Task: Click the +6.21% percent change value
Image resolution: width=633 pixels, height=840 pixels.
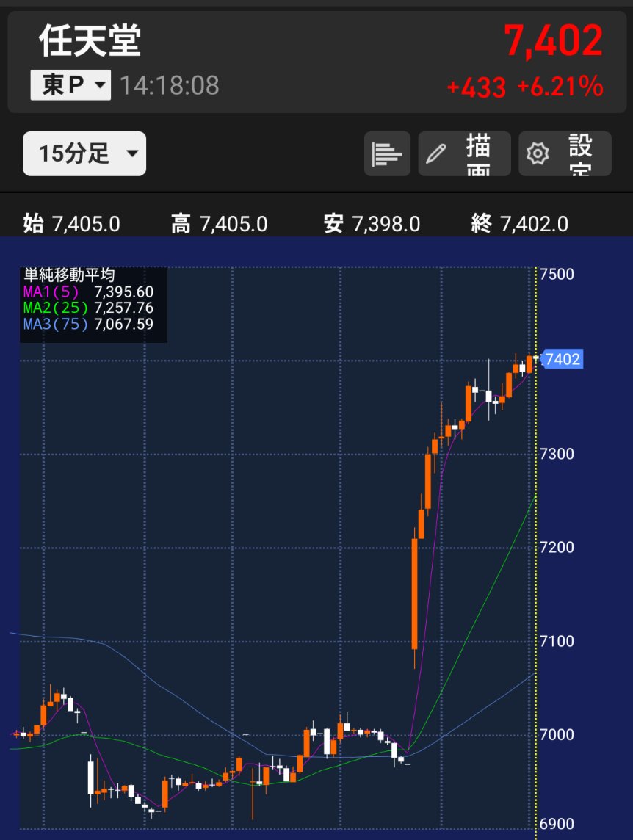Action: pos(560,87)
